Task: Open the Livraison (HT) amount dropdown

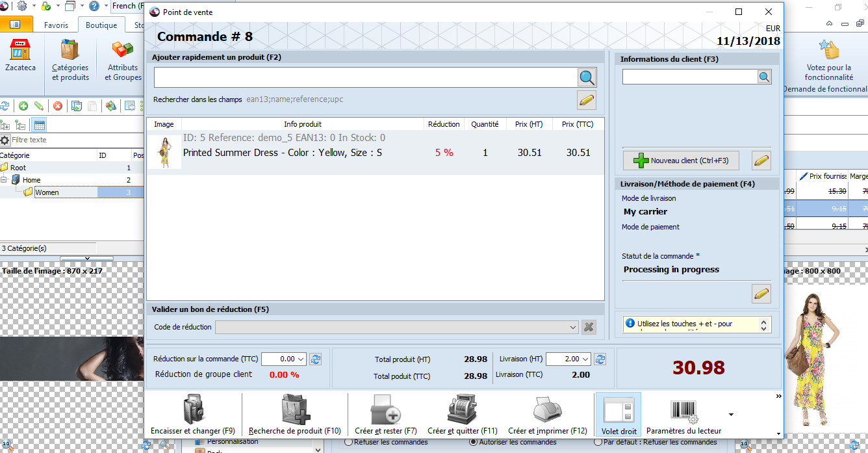Action: [x=586, y=359]
